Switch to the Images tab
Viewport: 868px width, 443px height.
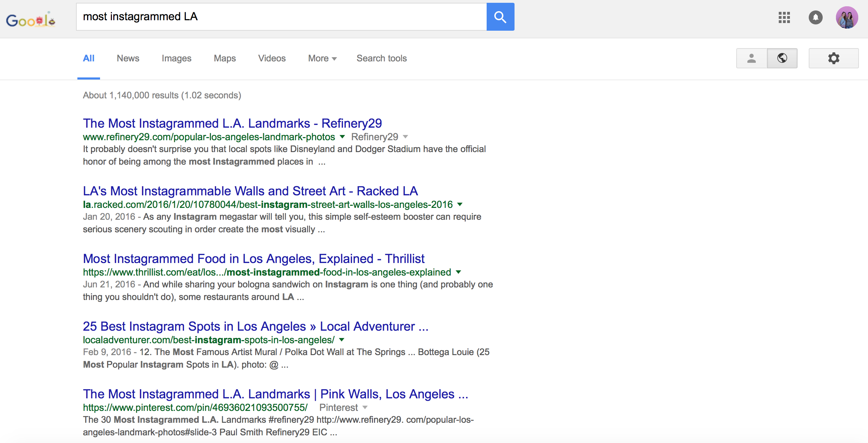[176, 58]
